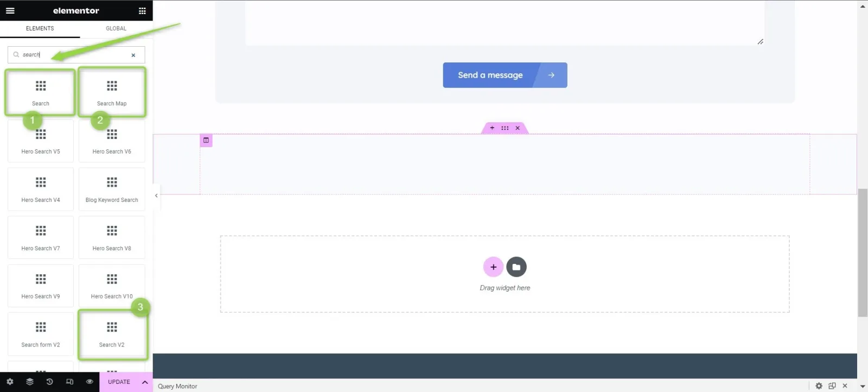The image size is (868, 392).
Task: Select the Search Map widget
Action: pos(112,92)
